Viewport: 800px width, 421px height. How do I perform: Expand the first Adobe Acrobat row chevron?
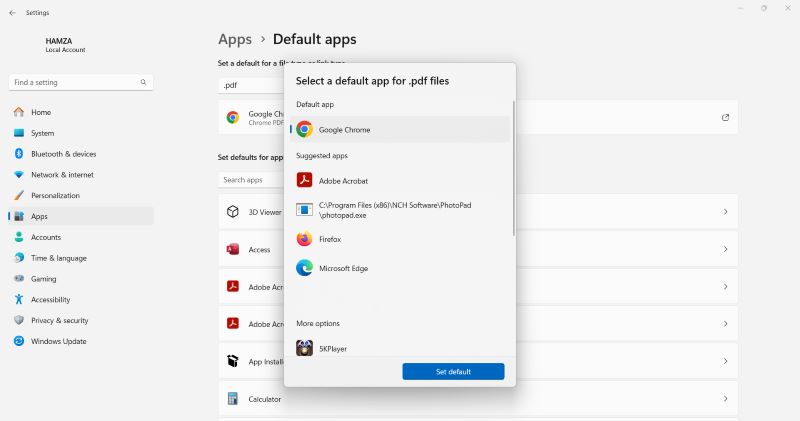725,286
